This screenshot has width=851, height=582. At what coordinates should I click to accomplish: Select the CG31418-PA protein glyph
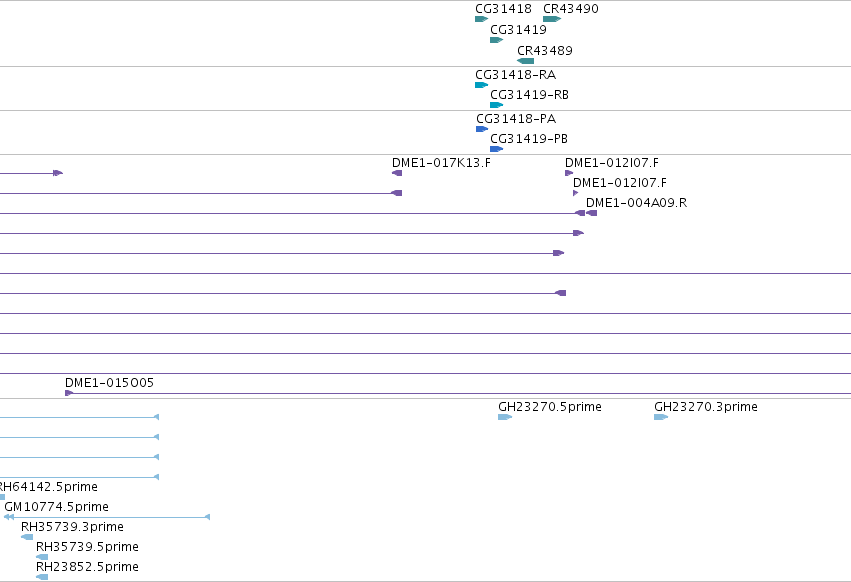point(482,129)
